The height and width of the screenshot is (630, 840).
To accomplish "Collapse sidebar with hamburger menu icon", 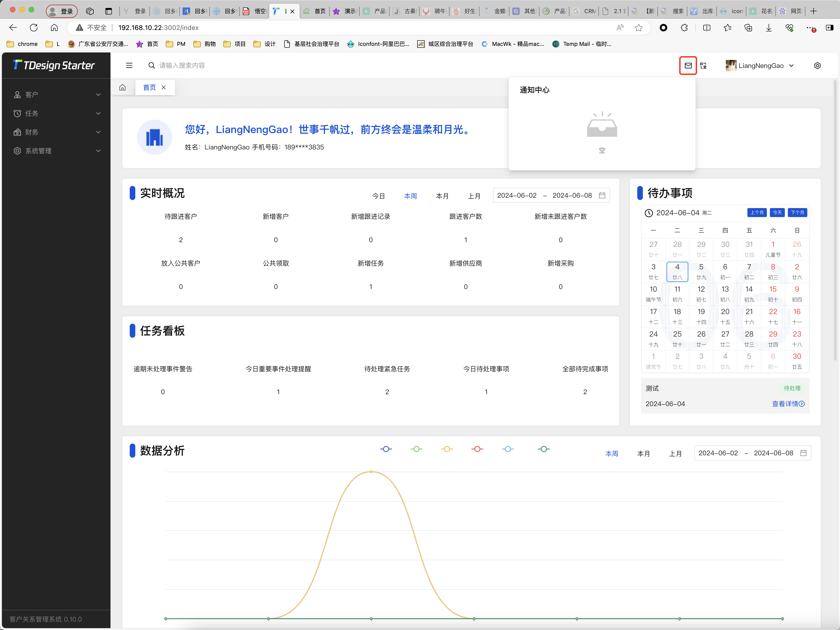I will 129,65.
